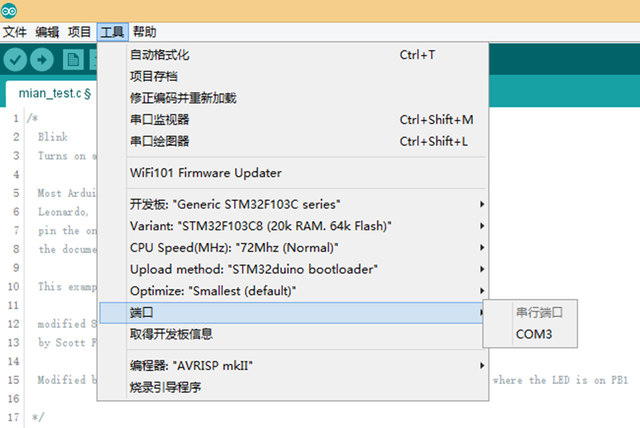Viewport: 640px width, 428px height.
Task: Click line number 17 in gutter
Action: pos(13,417)
